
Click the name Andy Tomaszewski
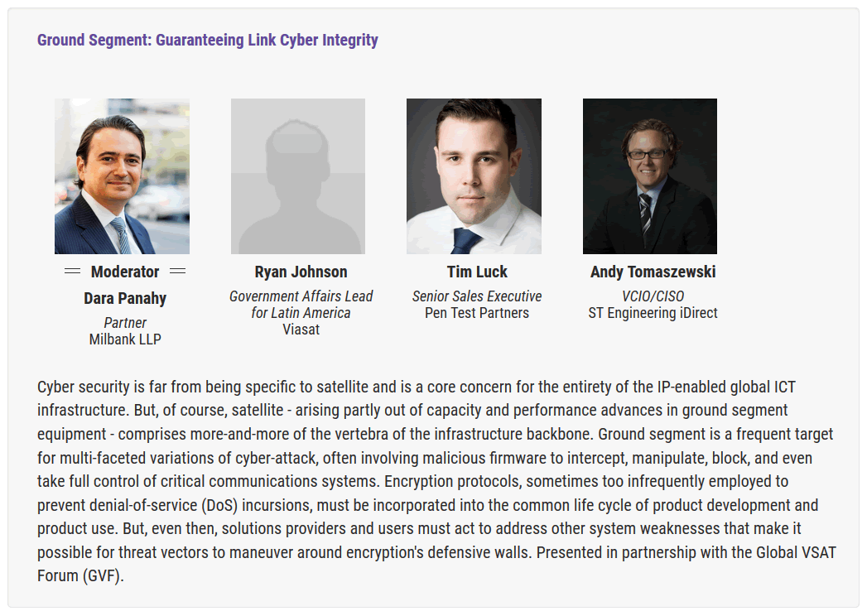point(653,272)
